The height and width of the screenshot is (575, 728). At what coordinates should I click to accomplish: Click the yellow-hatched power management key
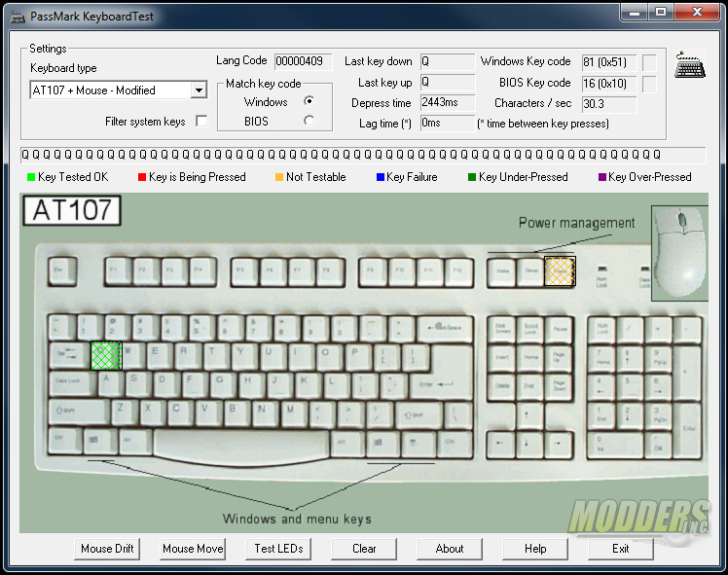point(560,271)
